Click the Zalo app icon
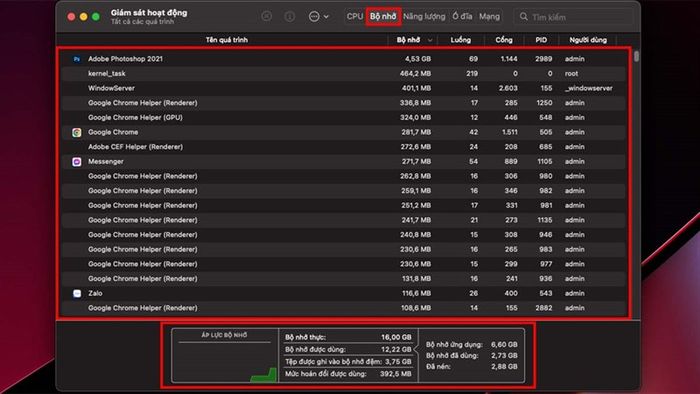Image resolution: width=700 pixels, height=394 pixels. (77, 293)
